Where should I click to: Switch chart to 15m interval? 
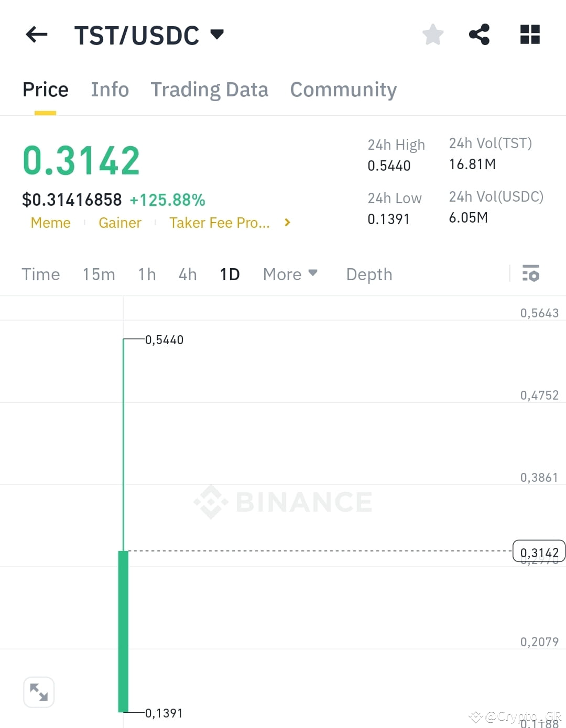[99, 274]
